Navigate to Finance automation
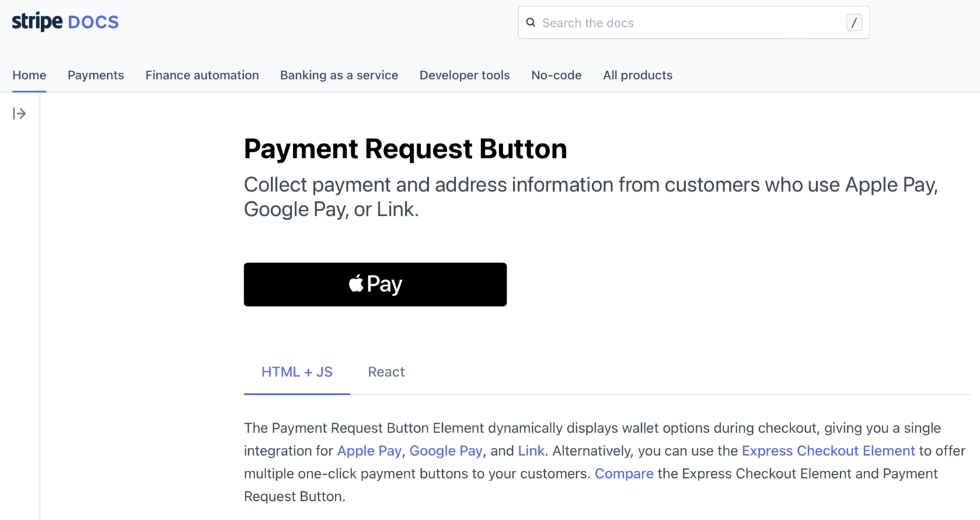980x520 pixels. (202, 75)
